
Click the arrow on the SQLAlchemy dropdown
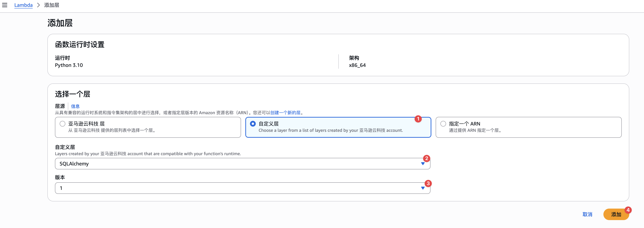tap(423, 164)
